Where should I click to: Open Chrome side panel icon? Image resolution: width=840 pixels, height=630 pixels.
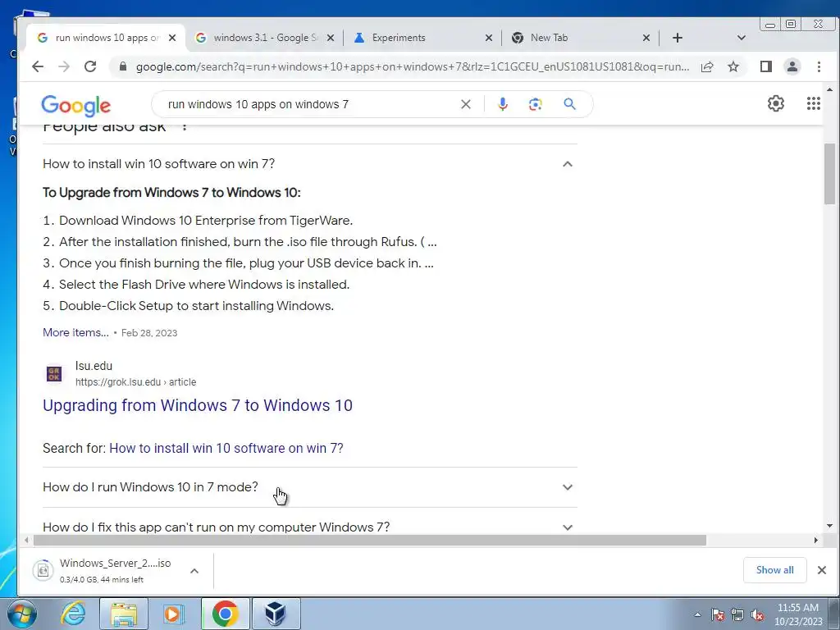pyautogui.click(x=765, y=66)
